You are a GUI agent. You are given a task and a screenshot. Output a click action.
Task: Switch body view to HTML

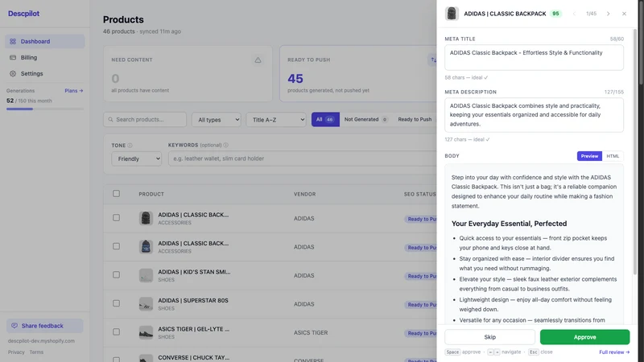click(613, 156)
